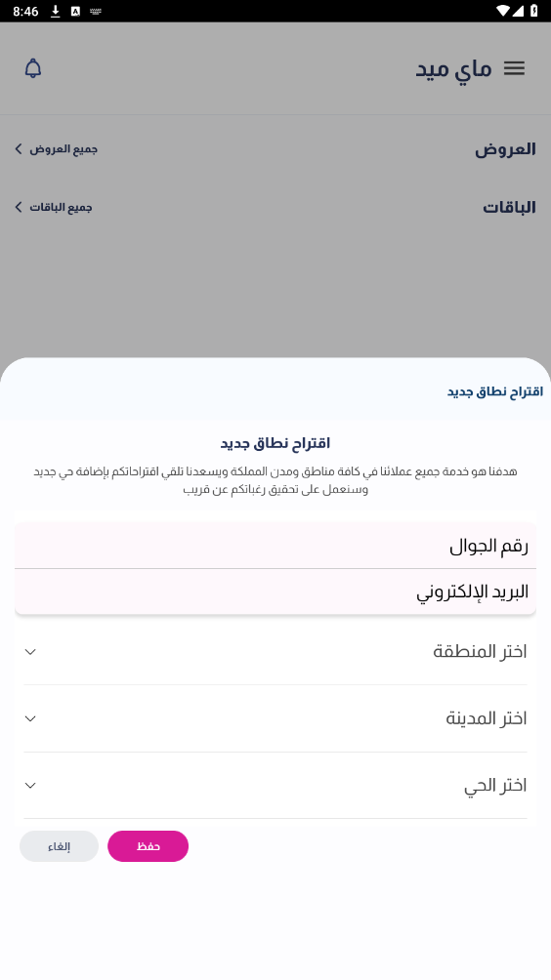The width and height of the screenshot is (551, 980).
Task: Tap the notifications bell icon
Action: (33, 68)
